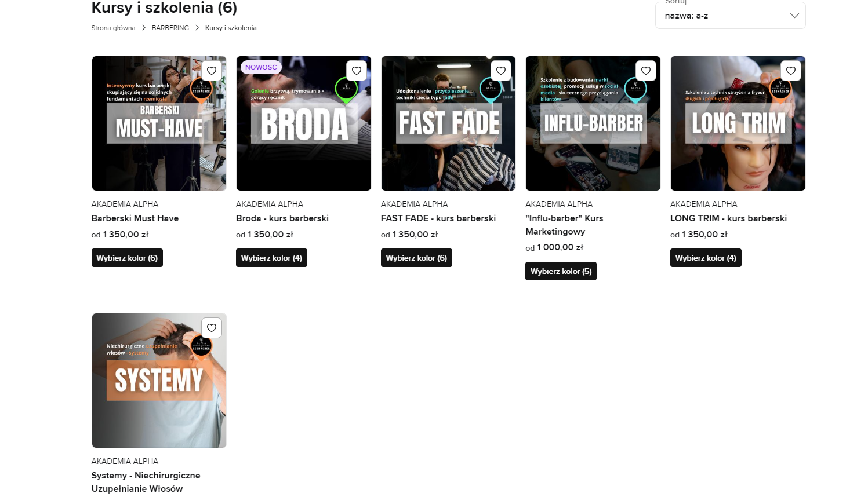Toggle wishlist heart on Systemy course
Screen dimensions: 868x497
pyautogui.click(x=212, y=328)
